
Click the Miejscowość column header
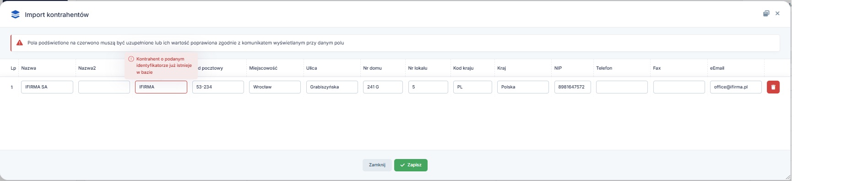[x=263, y=68]
